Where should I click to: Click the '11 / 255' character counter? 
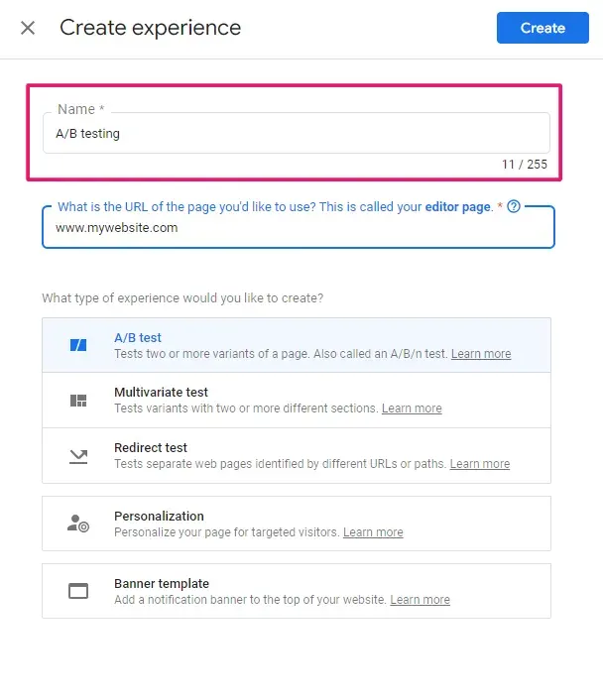point(525,165)
